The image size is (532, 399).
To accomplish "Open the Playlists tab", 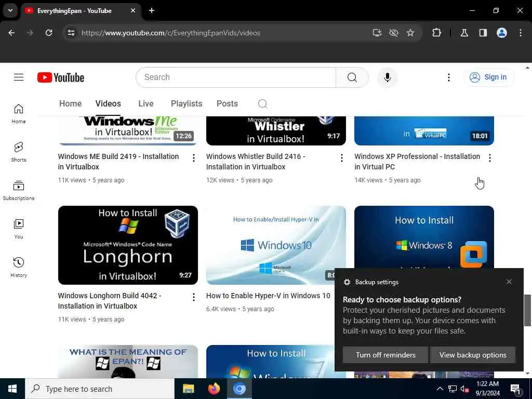I will 187,103.
